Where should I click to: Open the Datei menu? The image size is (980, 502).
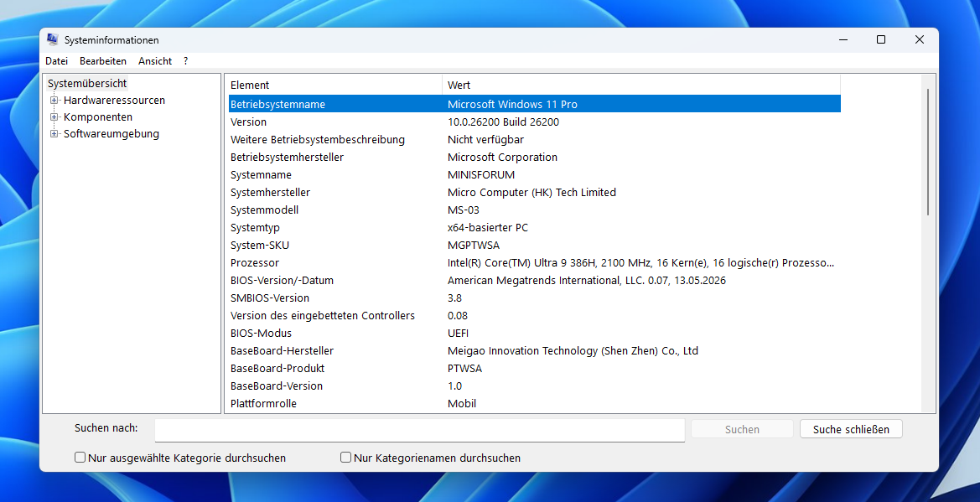point(56,60)
